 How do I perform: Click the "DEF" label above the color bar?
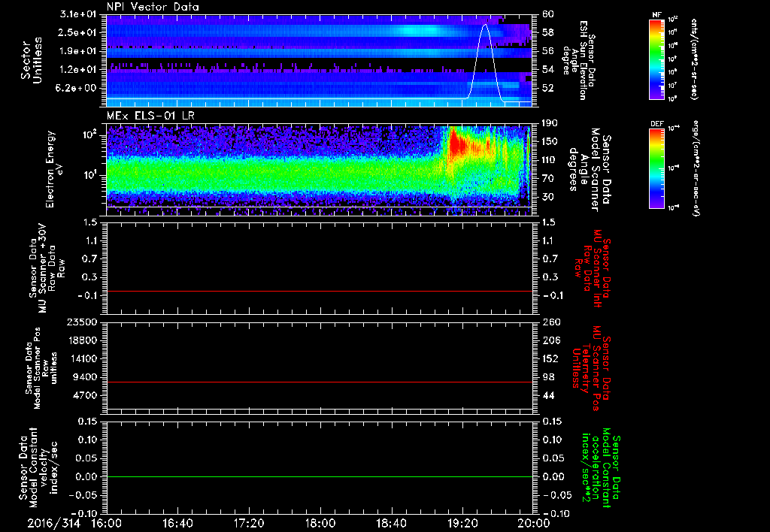(x=657, y=124)
